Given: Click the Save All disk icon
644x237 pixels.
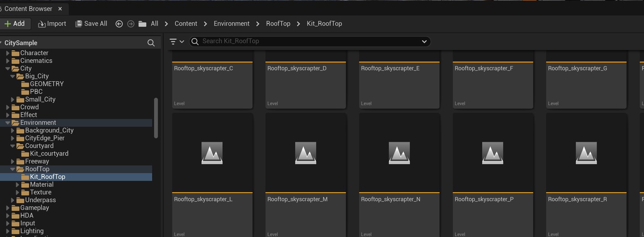Looking at the screenshot, I should pyautogui.click(x=79, y=24).
